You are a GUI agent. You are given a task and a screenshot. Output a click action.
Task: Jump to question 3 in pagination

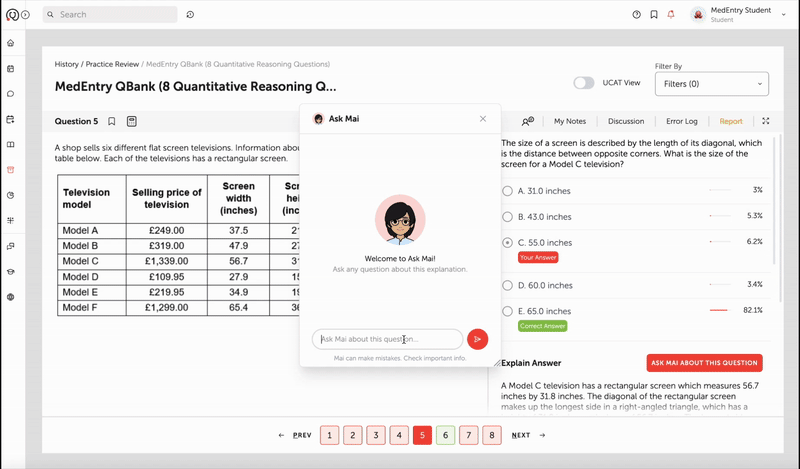pyautogui.click(x=376, y=435)
